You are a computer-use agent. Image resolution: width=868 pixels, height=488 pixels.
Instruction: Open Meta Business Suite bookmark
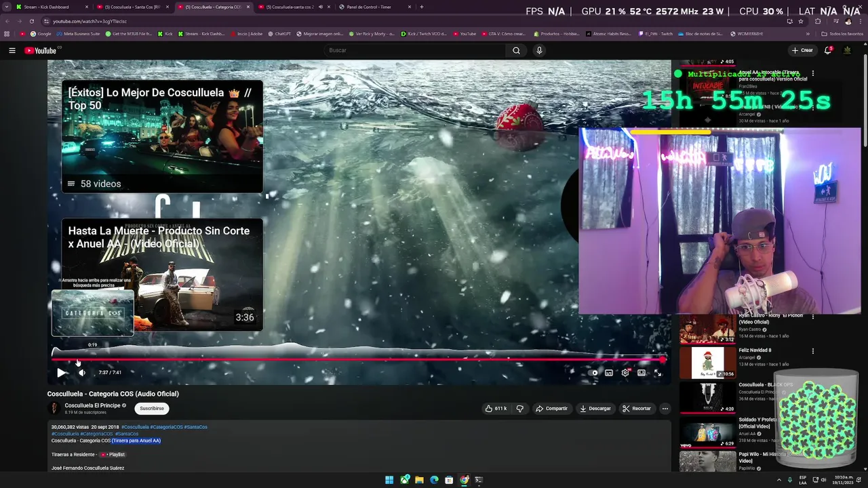tap(78, 33)
